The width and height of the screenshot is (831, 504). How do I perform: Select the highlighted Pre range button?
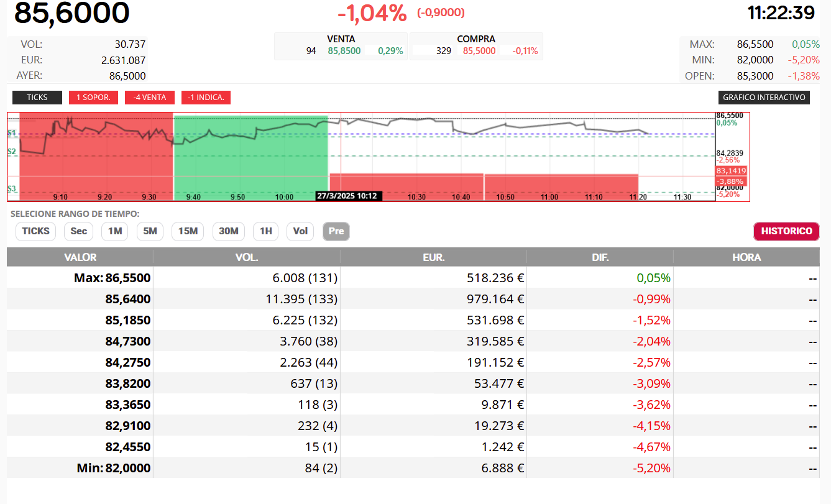[x=336, y=231]
